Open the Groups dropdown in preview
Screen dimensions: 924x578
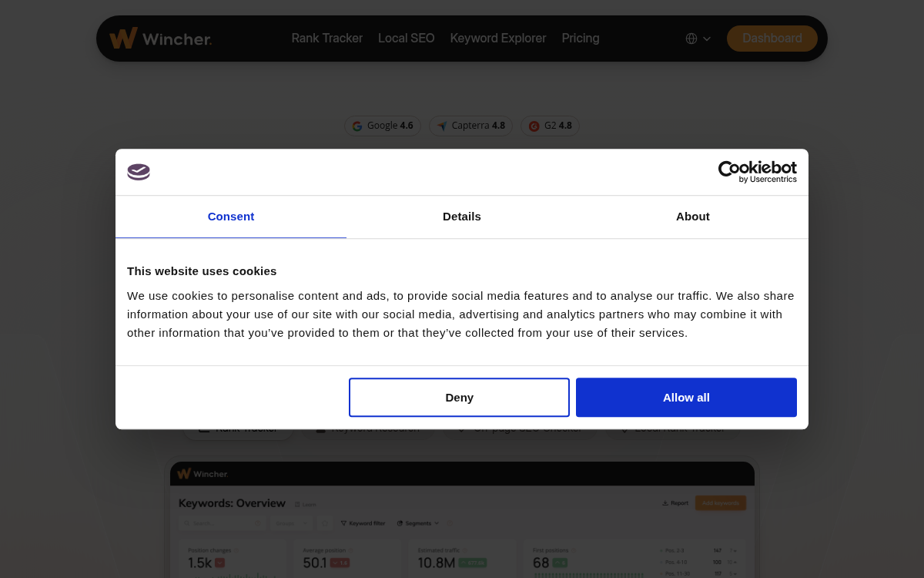[291, 523]
